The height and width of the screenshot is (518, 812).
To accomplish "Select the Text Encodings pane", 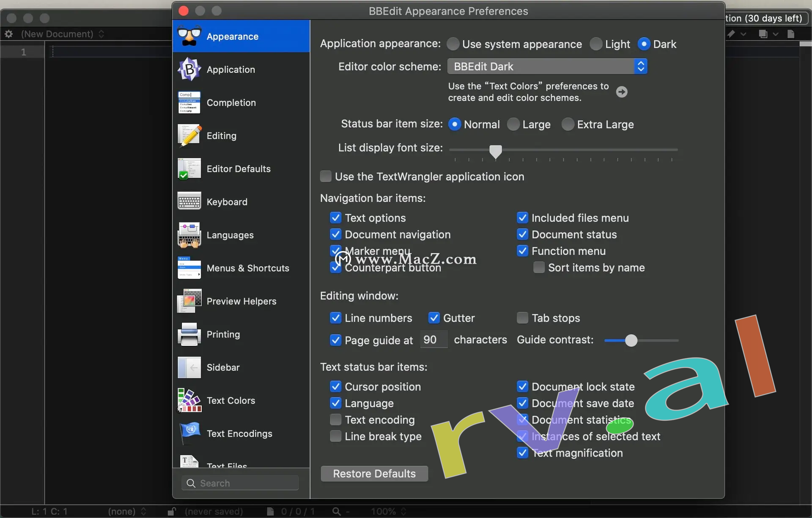I will point(241,433).
